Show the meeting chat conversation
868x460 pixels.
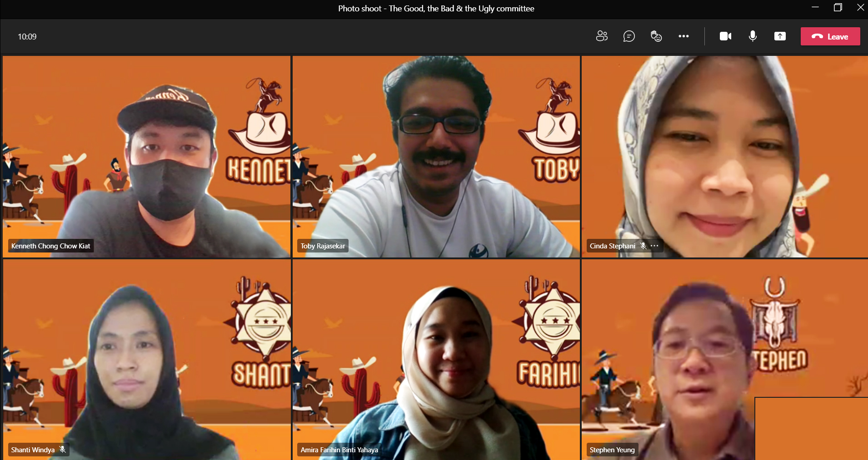click(x=629, y=36)
